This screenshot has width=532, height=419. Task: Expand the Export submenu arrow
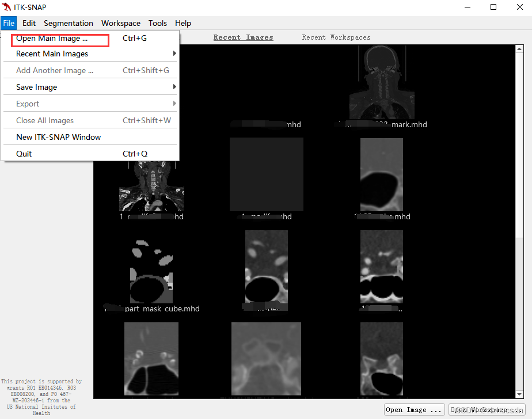174,103
